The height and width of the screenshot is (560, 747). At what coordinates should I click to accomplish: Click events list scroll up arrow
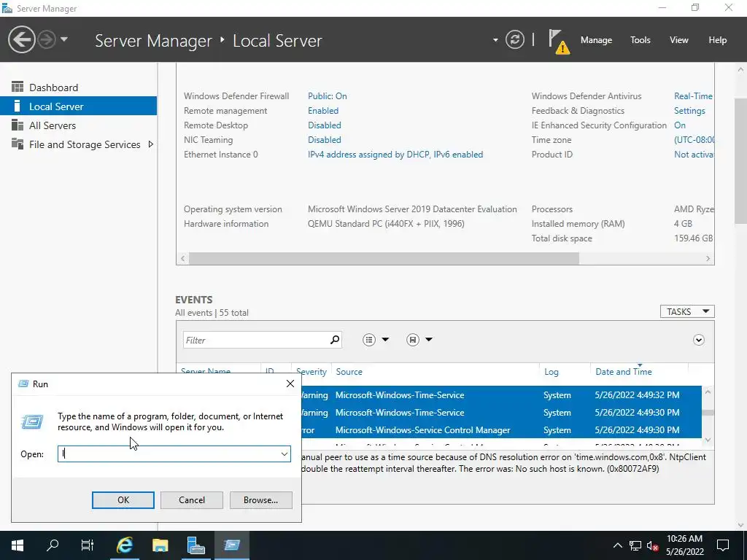coord(708,392)
